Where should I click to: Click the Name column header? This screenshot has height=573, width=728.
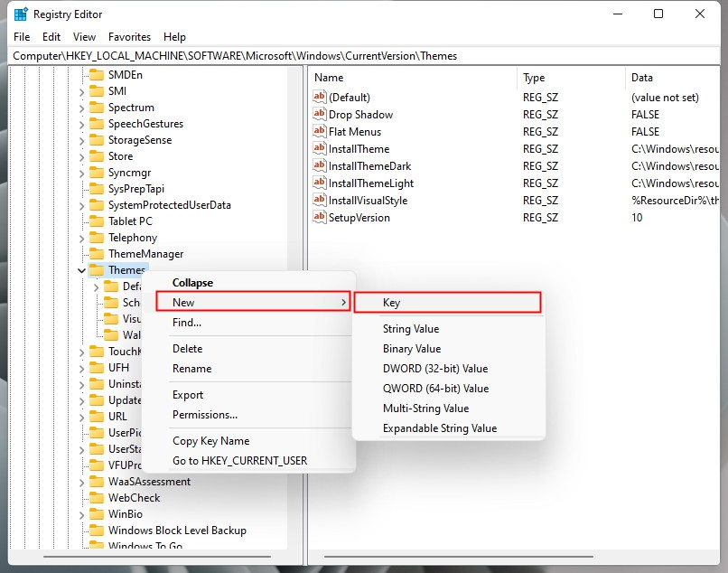[x=413, y=78]
